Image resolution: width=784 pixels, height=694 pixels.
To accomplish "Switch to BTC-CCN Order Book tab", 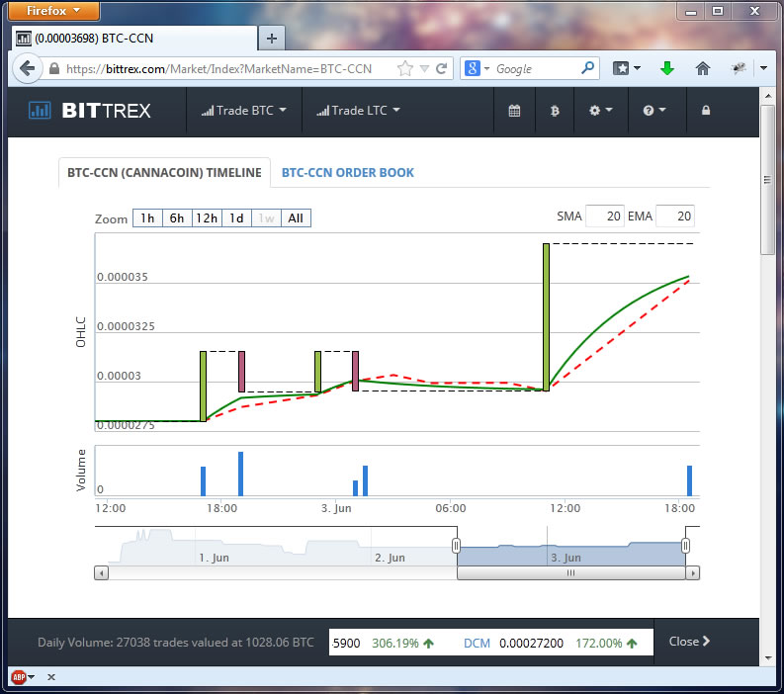I will coord(347,172).
